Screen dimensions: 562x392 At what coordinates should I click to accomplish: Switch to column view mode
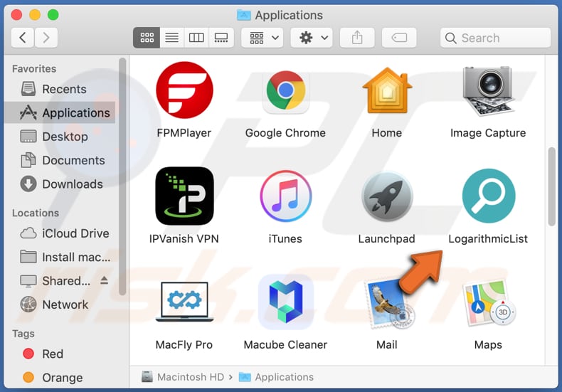pyautogui.click(x=196, y=38)
